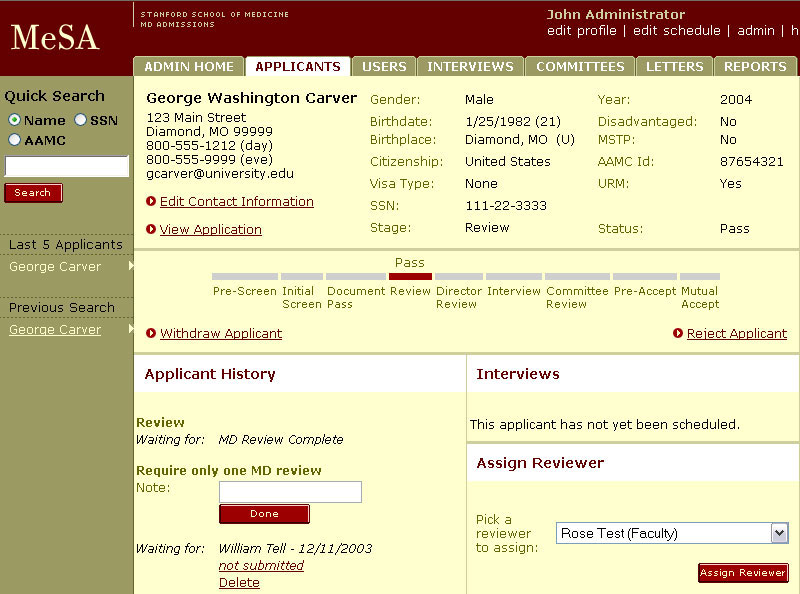Image resolution: width=800 pixels, height=594 pixels.
Task: Select the Name search radio button
Action: coord(14,120)
